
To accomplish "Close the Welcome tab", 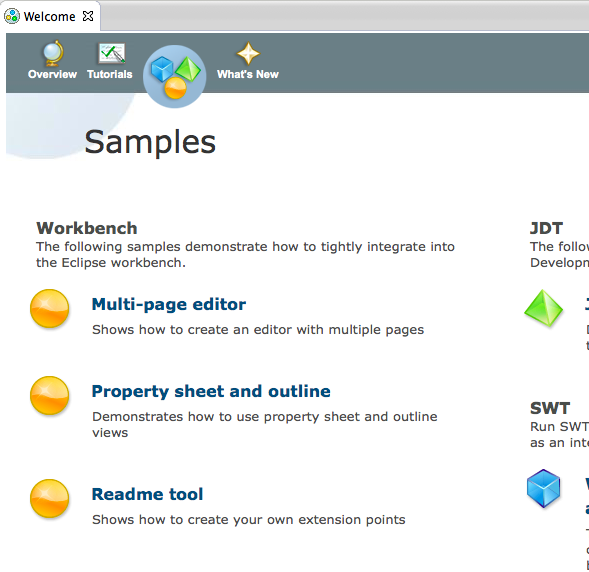I will 88,16.
